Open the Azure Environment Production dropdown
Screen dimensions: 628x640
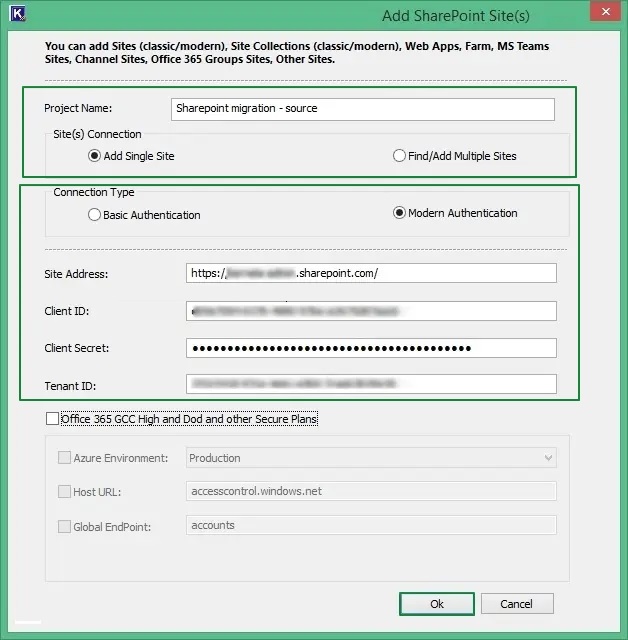[x=371, y=458]
